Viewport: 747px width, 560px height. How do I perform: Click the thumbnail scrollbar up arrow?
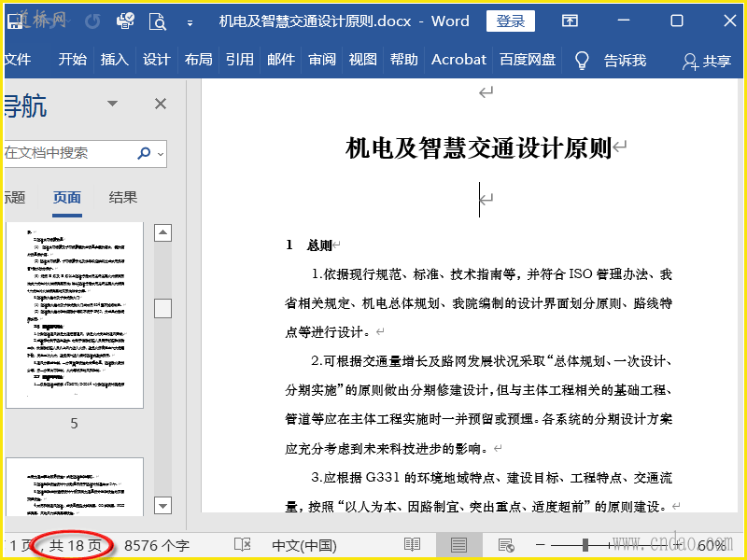coord(162,232)
